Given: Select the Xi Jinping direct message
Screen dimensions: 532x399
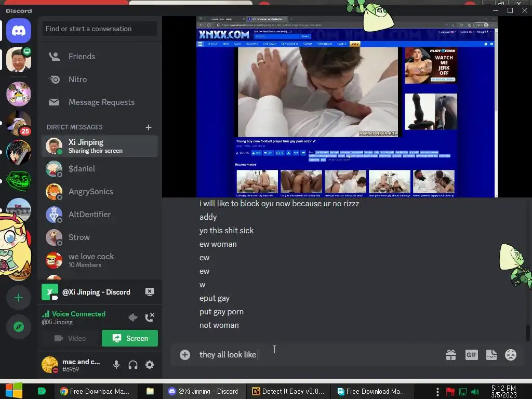Looking at the screenshot, I should pos(100,146).
